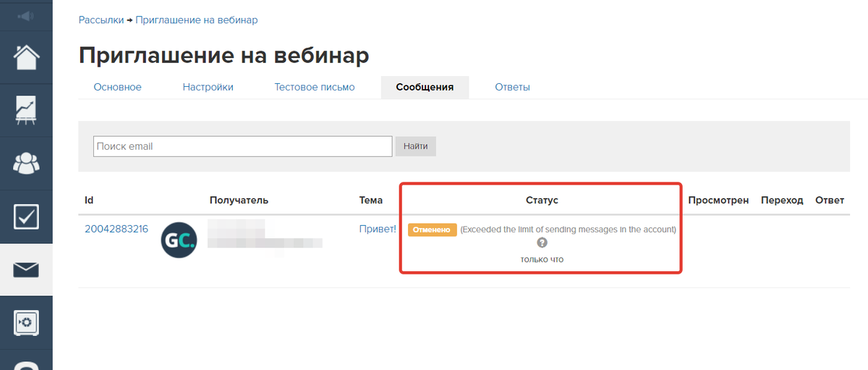Open the tasks checkmark icon in the sidebar
The image size is (868, 370).
click(x=26, y=216)
